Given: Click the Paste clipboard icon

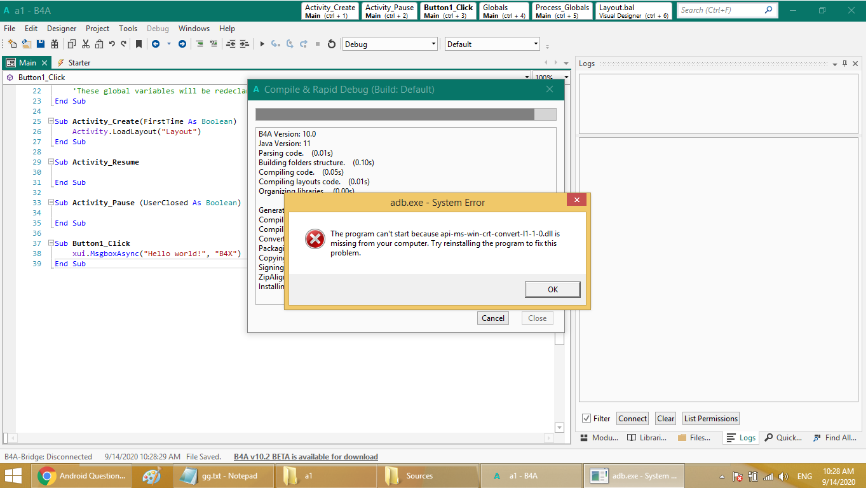Looking at the screenshot, I should click(99, 44).
